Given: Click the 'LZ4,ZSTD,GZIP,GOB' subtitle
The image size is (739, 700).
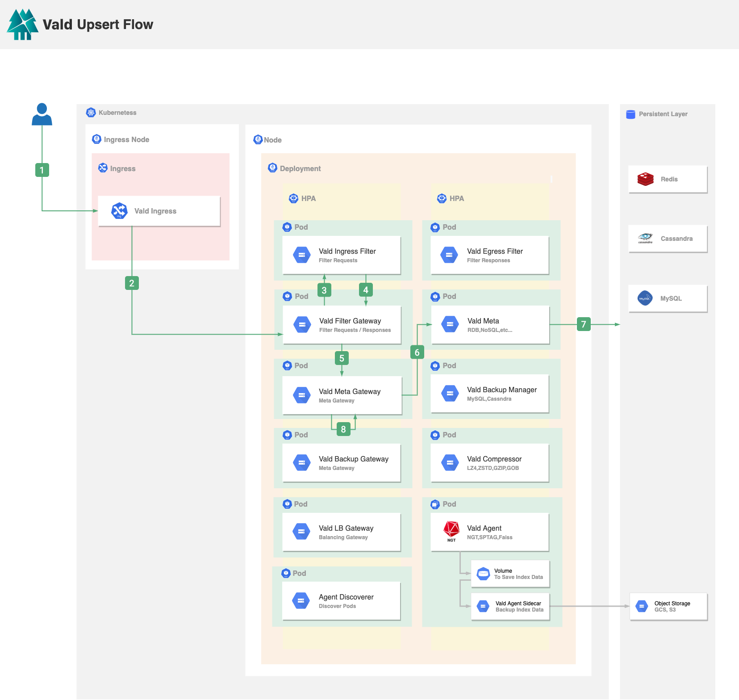Looking at the screenshot, I should tap(493, 468).
